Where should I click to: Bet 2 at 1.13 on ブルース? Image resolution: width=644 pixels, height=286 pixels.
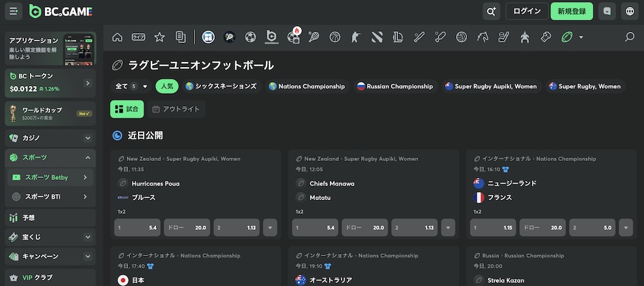(237, 227)
